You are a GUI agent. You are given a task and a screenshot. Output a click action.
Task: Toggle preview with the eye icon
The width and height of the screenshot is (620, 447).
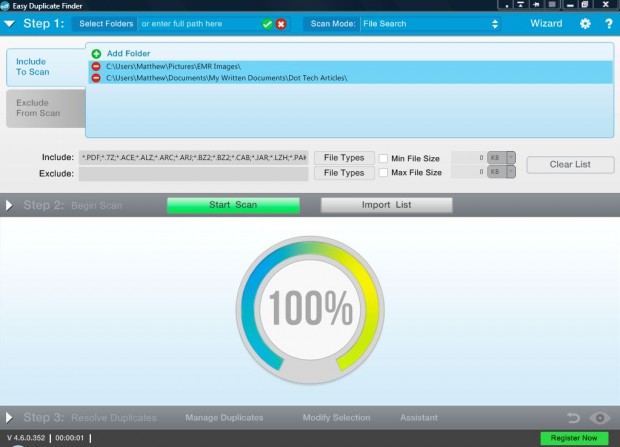click(x=600, y=418)
